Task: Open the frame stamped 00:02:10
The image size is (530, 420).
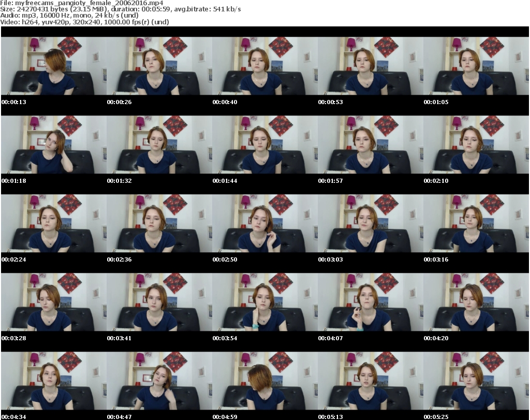Action: tap(476, 144)
